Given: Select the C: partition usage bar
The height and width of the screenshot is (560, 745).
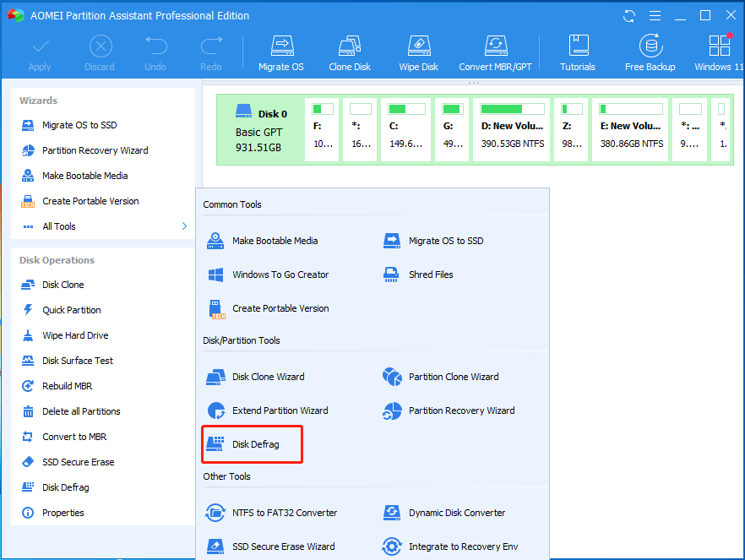Looking at the screenshot, I should pyautogui.click(x=405, y=110).
